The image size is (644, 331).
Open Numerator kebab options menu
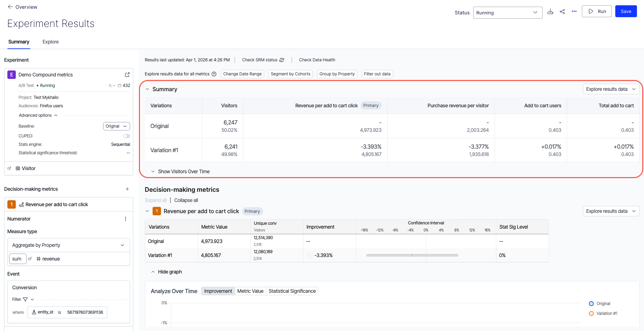(x=126, y=219)
